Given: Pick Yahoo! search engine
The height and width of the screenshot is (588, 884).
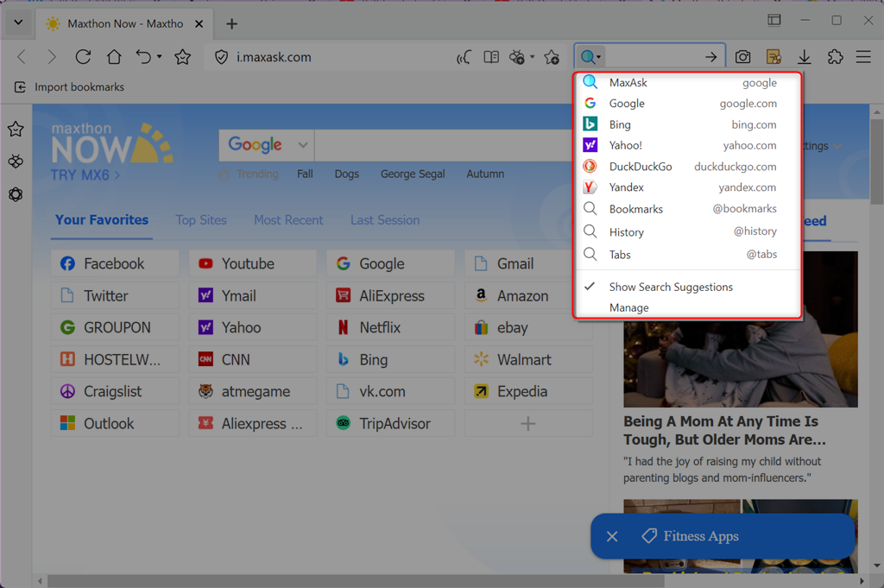Looking at the screenshot, I should coord(687,145).
